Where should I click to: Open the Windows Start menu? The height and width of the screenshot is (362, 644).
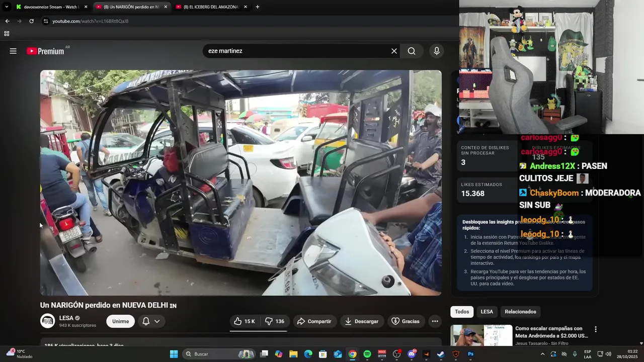tap(174, 354)
